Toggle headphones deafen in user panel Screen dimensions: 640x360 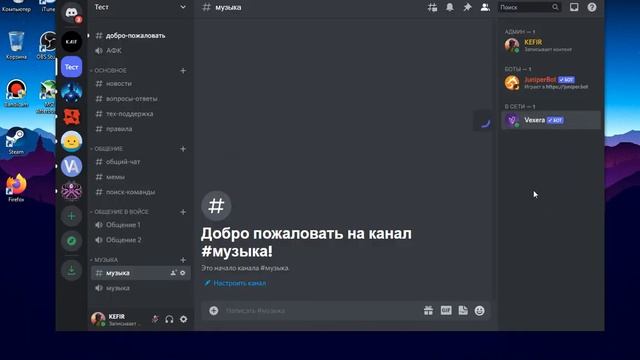point(169,319)
